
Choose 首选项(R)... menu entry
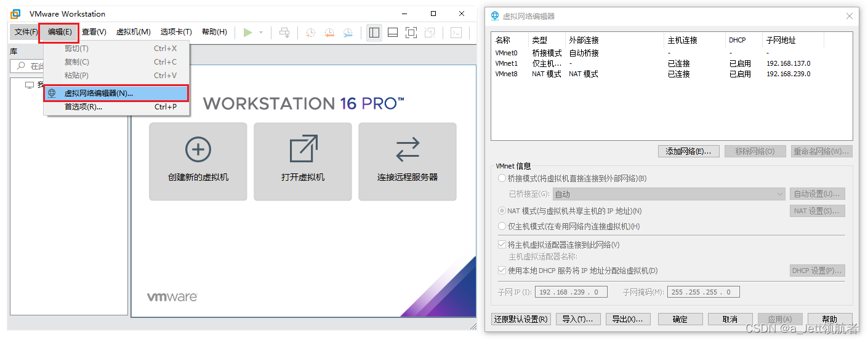click(116, 107)
